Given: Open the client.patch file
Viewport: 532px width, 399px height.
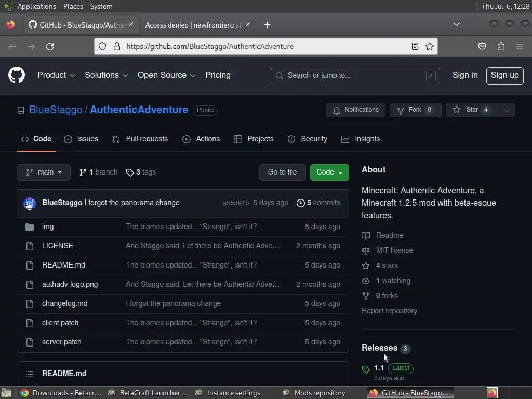Looking at the screenshot, I should pos(60,323).
